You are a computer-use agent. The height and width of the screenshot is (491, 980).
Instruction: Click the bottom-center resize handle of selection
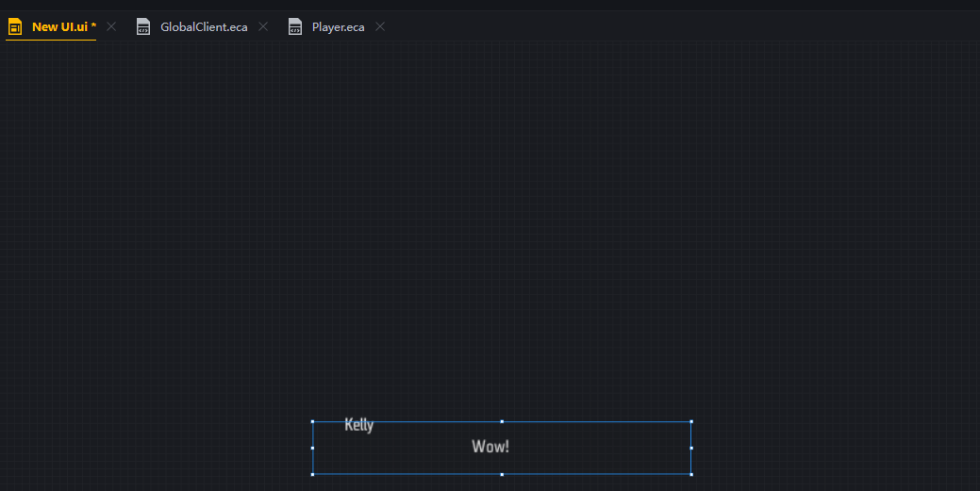pos(502,474)
